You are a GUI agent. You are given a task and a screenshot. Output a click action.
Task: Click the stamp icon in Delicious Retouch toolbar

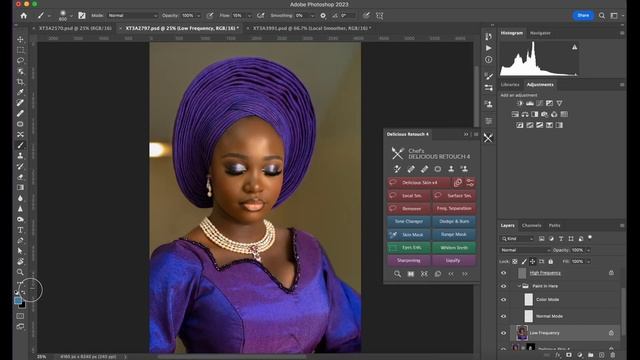(451, 169)
